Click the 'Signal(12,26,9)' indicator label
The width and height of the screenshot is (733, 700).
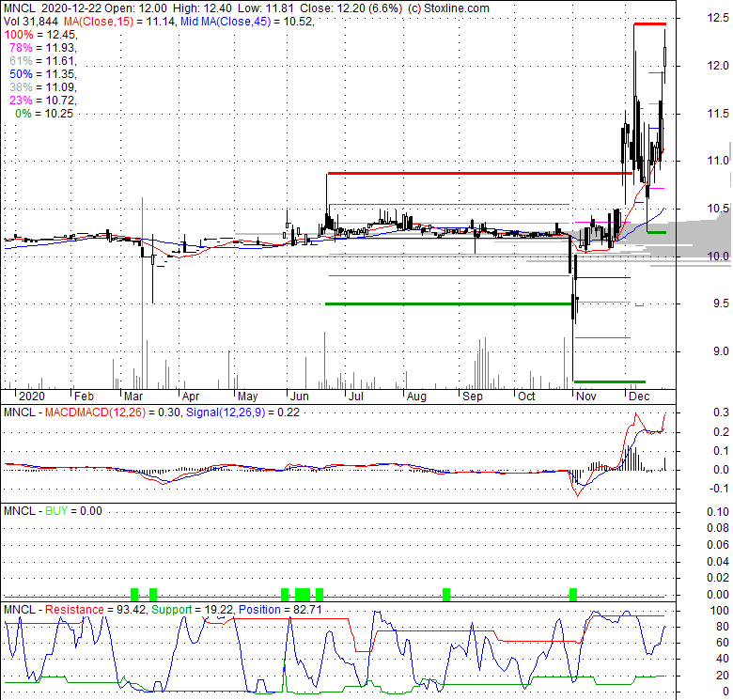point(226,412)
